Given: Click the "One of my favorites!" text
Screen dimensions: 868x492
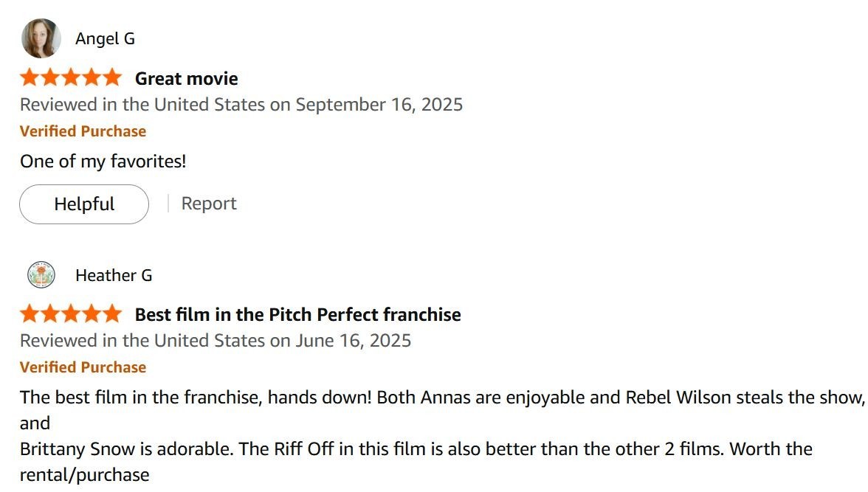Looking at the screenshot, I should [x=103, y=162].
